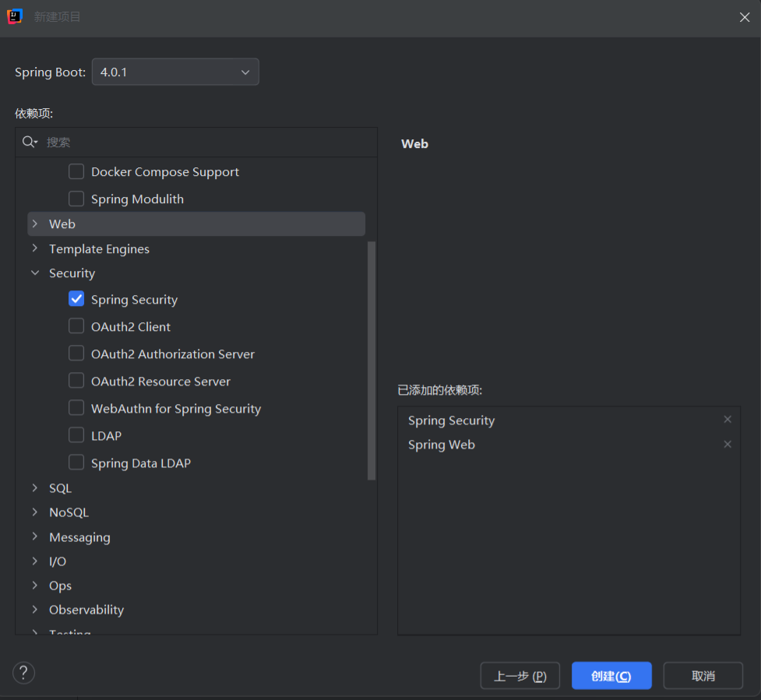This screenshot has height=700, width=761.
Task: Click the 创建 (Create) button
Action: [611, 676]
